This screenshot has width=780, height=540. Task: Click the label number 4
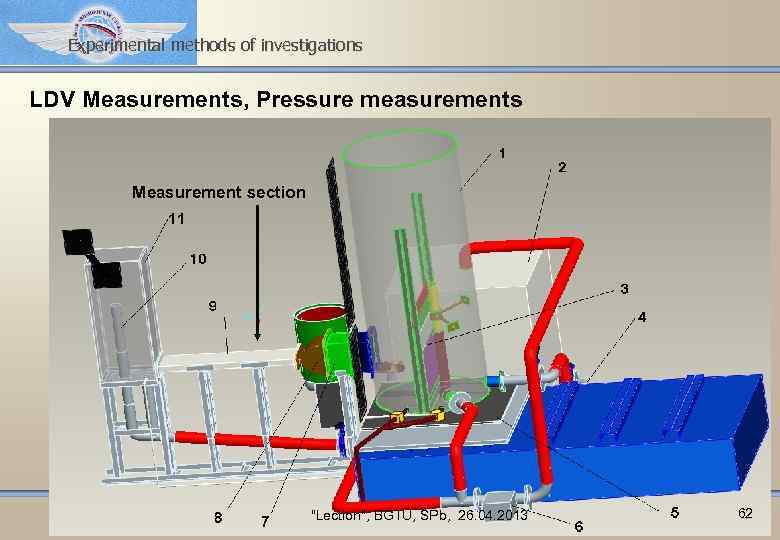(642, 317)
